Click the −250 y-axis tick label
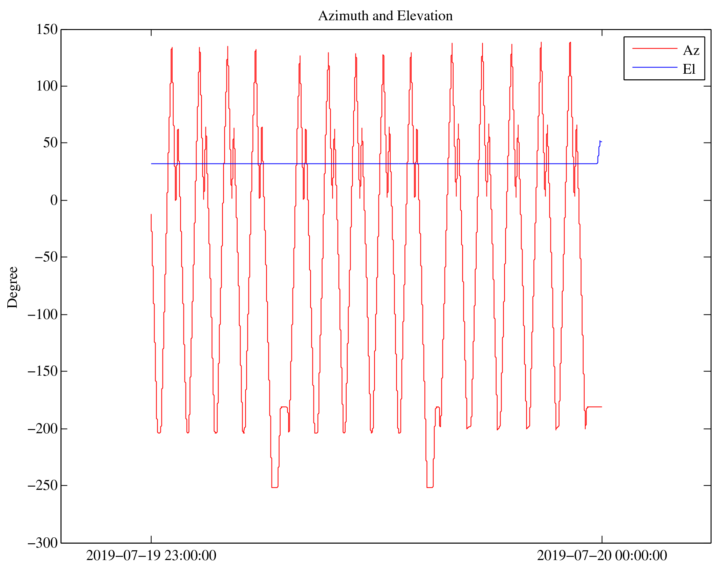 [x=42, y=485]
